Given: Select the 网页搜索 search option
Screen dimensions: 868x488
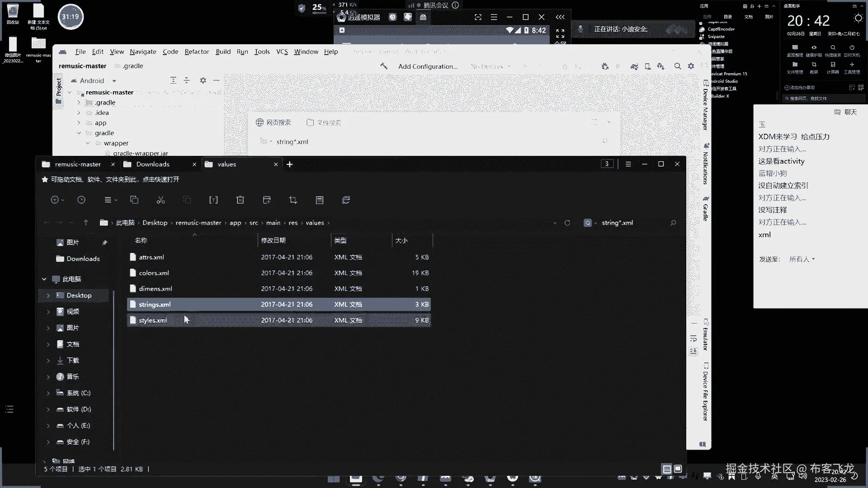Looking at the screenshot, I should pos(274,123).
